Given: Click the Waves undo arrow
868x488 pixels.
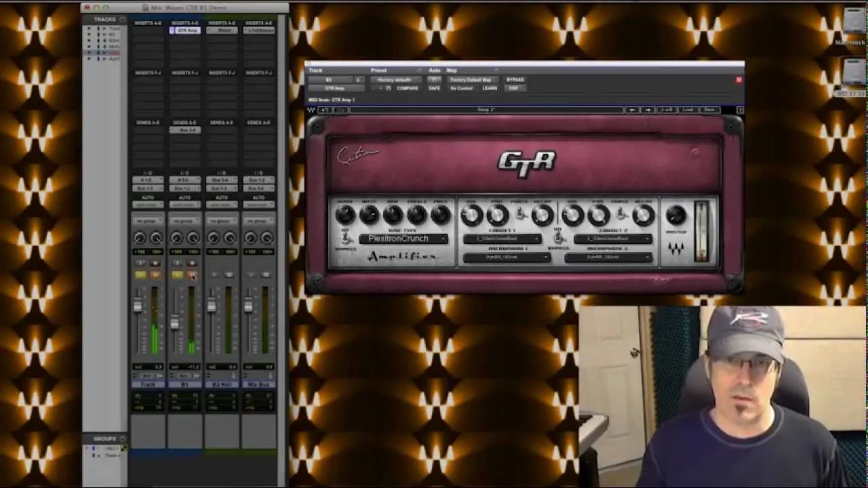Looking at the screenshot, I should 324,110.
